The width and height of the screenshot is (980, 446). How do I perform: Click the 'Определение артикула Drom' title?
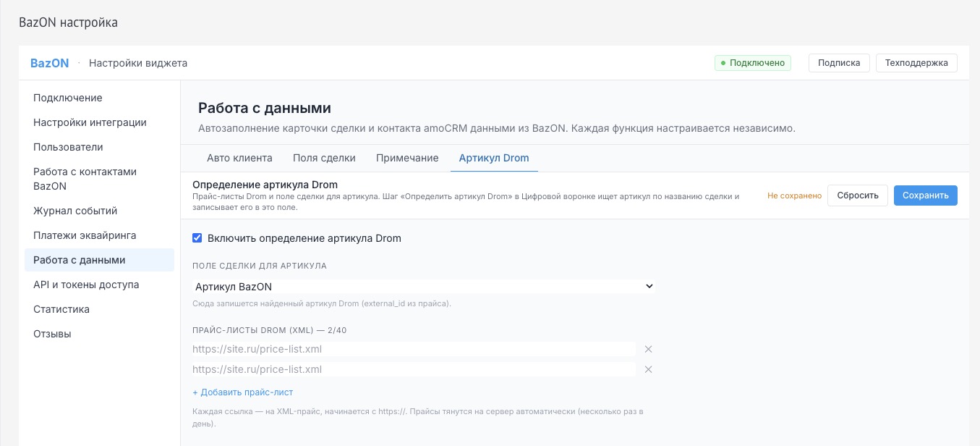(x=265, y=185)
